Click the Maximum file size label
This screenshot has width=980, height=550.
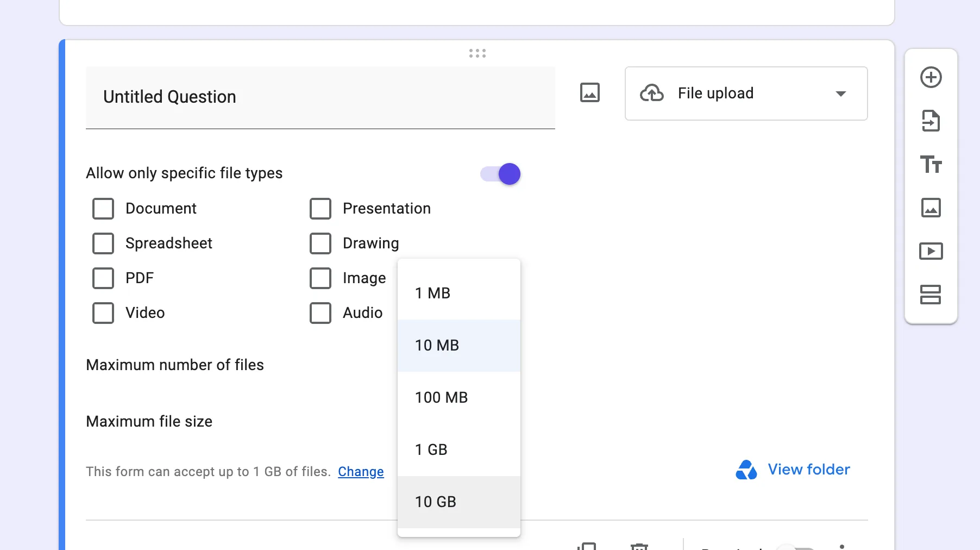point(149,422)
